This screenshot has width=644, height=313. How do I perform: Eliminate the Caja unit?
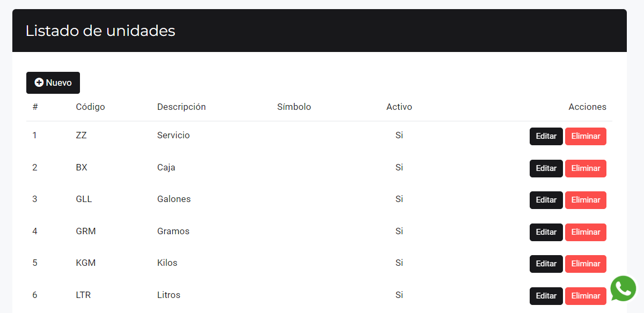[586, 168]
